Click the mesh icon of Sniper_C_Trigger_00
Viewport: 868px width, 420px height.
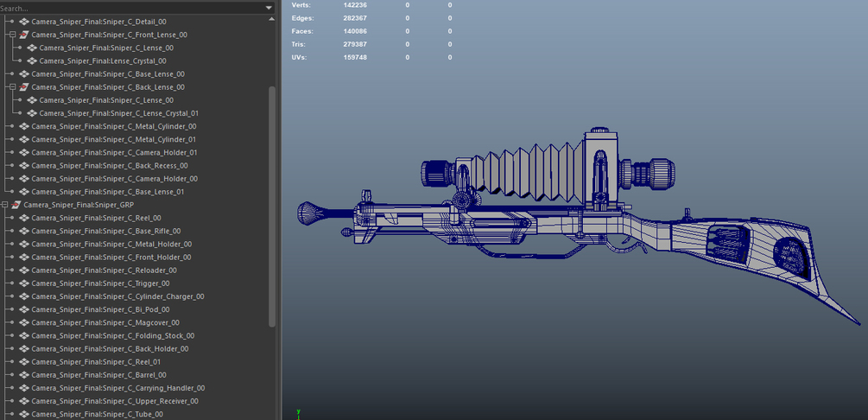point(24,283)
